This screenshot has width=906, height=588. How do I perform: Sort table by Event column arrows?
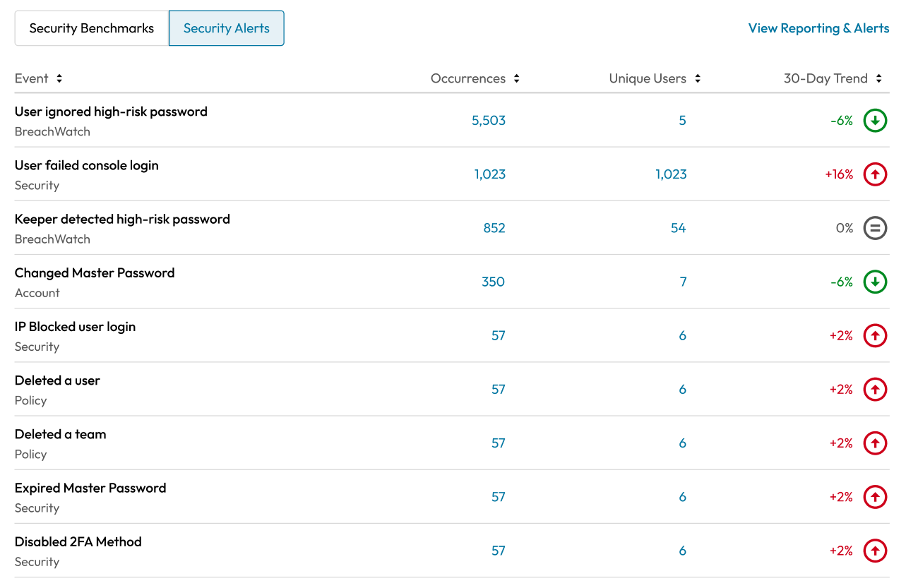click(x=59, y=78)
